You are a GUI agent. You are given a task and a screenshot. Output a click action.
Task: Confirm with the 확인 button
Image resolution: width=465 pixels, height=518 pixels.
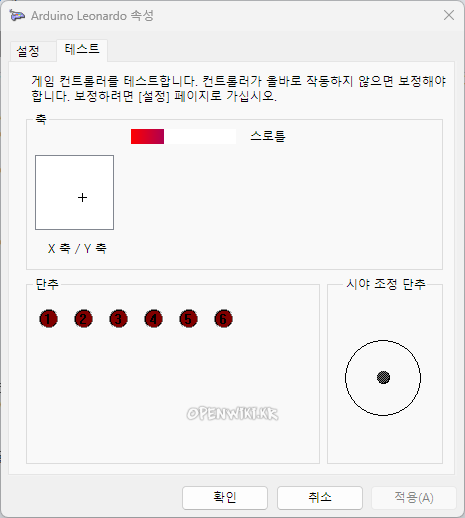point(225,498)
